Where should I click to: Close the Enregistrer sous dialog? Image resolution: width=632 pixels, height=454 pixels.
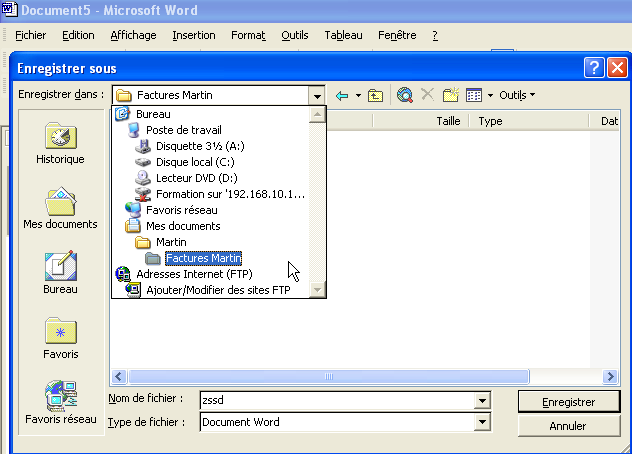[x=617, y=68]
